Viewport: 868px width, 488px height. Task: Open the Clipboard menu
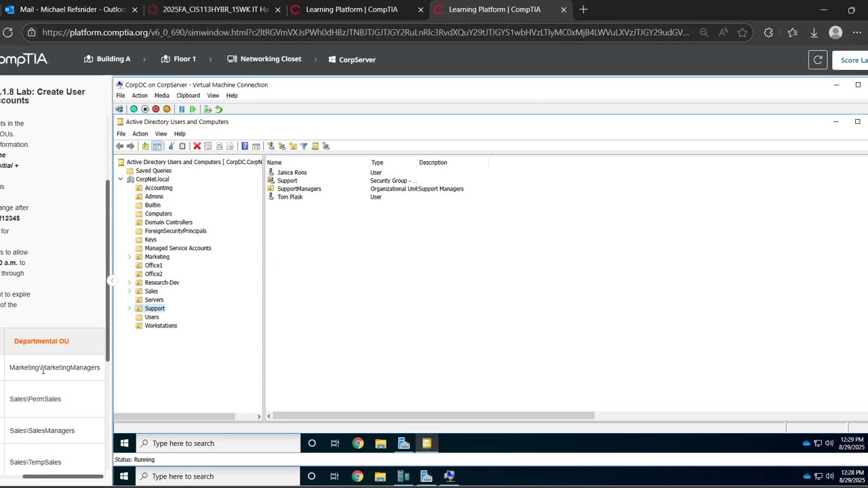[x=189, y=96]
